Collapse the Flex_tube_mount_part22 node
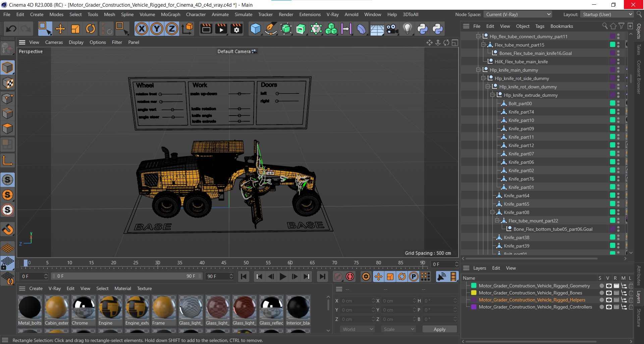This screenshot has width=644, height=344. (x=497, y=220)
